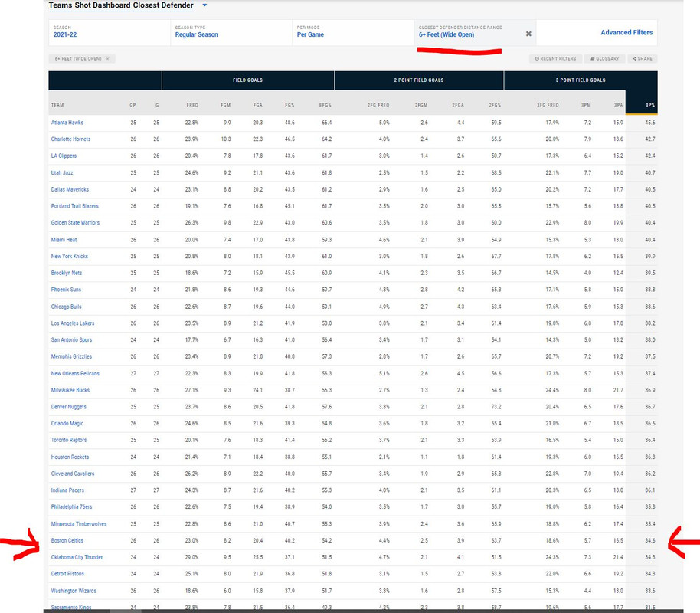Screen dimensions: 700x613
Task: Open the Orlando Magic team link
Action: (67, 423)
